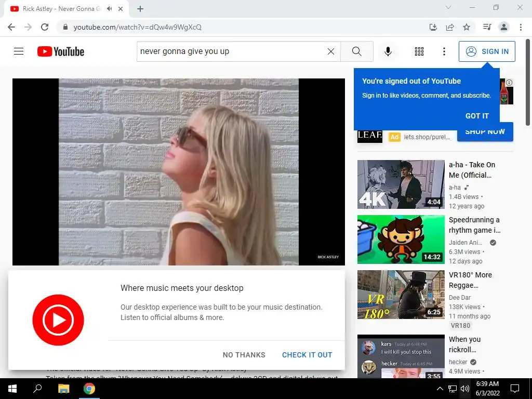Open File Explorer from taskbar
The height and width of the screenshot is (399, 532).
(63, 389)
